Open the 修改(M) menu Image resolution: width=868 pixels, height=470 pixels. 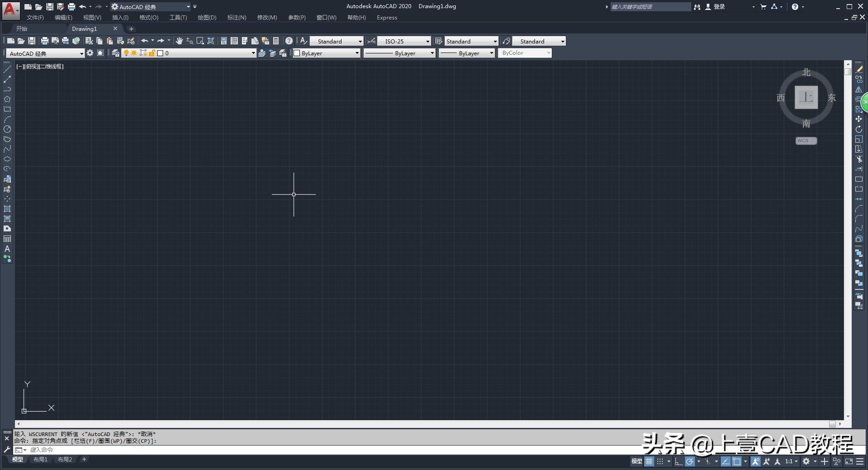pos(267,18)
